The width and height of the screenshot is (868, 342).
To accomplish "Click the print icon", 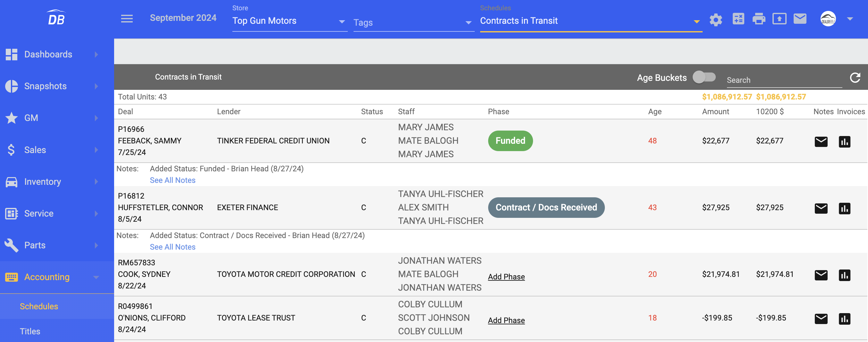I will point(759,19).
